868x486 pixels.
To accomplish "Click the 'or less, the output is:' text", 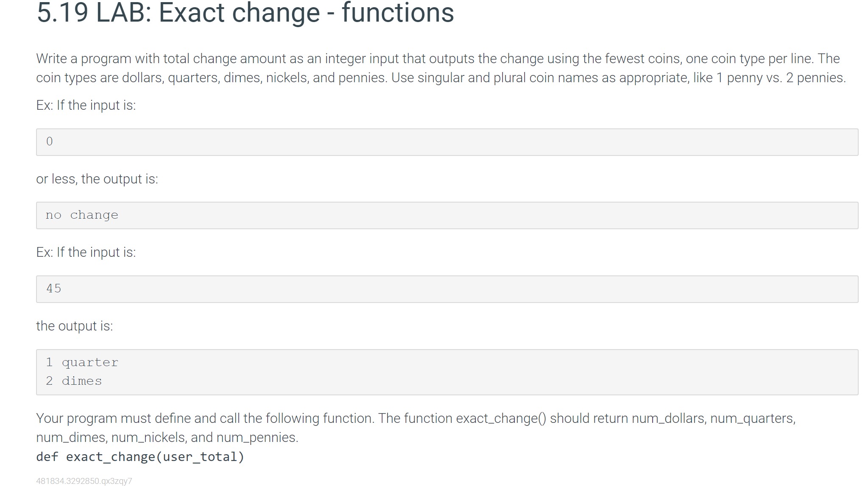I will (97, 179).
